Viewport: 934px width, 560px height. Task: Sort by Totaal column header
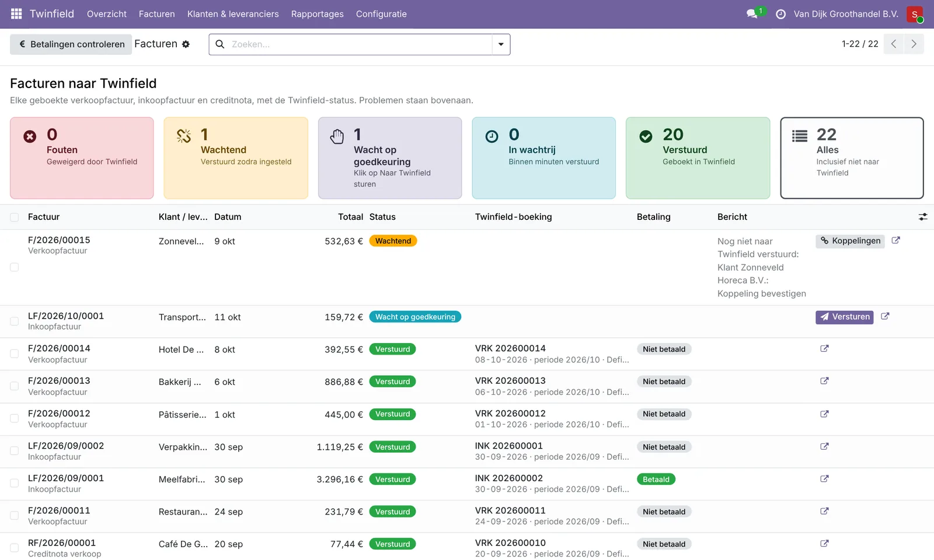coord(350,217)
